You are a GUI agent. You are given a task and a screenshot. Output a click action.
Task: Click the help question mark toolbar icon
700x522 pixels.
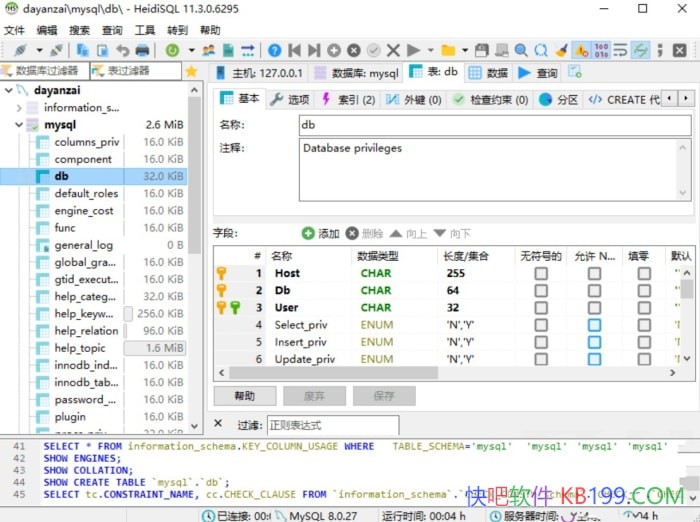pyautogui.click(x=274, y=50)
